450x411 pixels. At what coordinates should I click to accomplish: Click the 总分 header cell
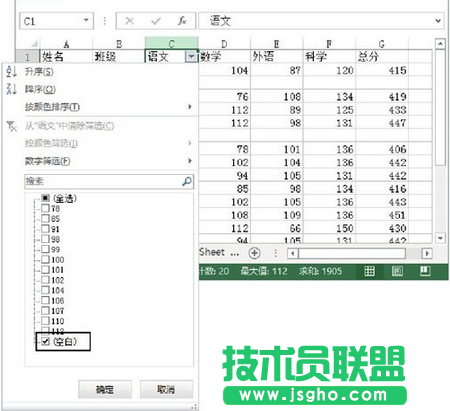coord(382,57)
